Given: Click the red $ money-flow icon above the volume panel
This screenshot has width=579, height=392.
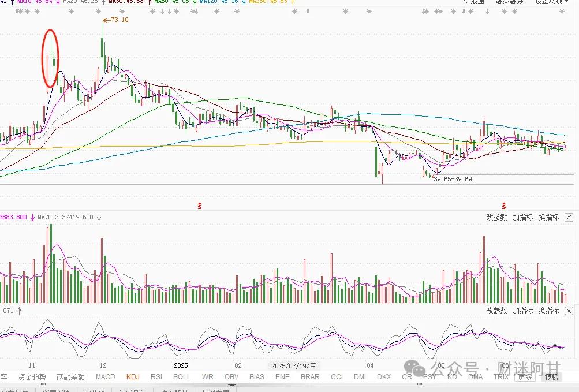Looking at the screenshot, I should 199,206.
